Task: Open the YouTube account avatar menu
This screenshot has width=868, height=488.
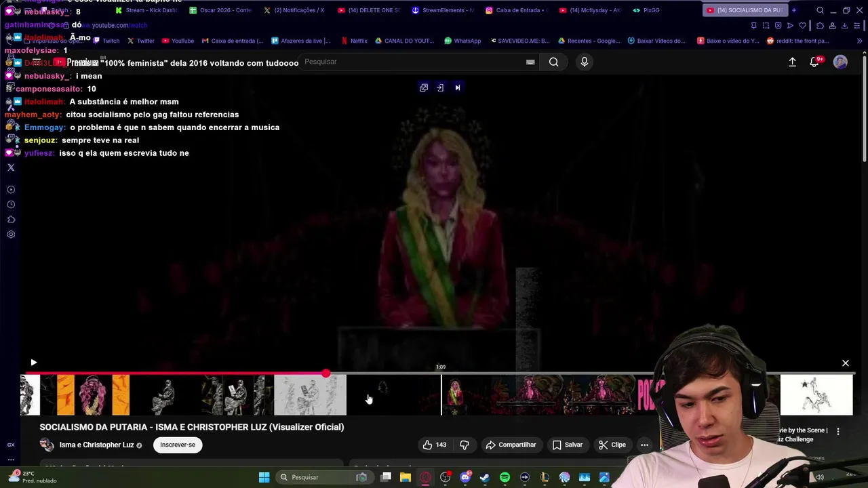Action: pos(840,62)
